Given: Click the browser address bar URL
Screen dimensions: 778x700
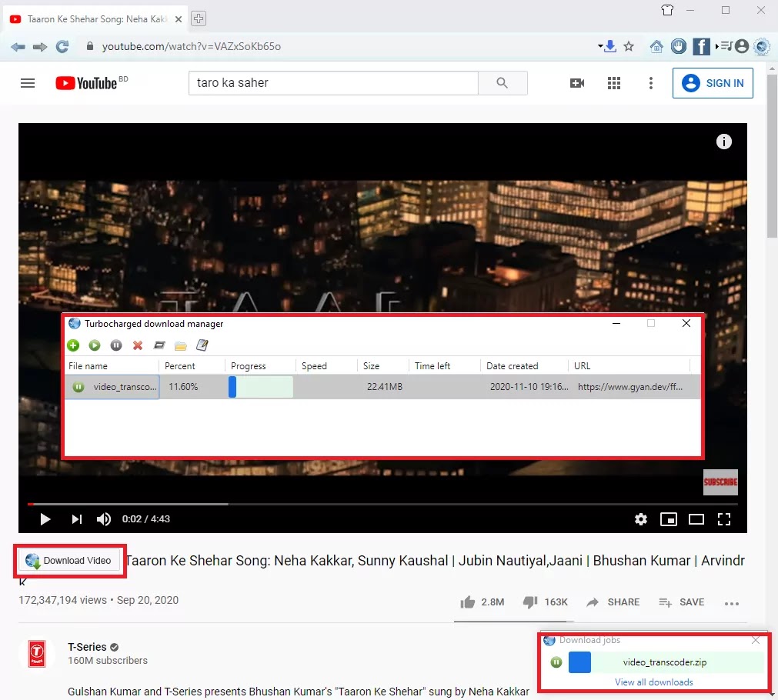Looking at the screenshot, I should [x=191, y=47].
